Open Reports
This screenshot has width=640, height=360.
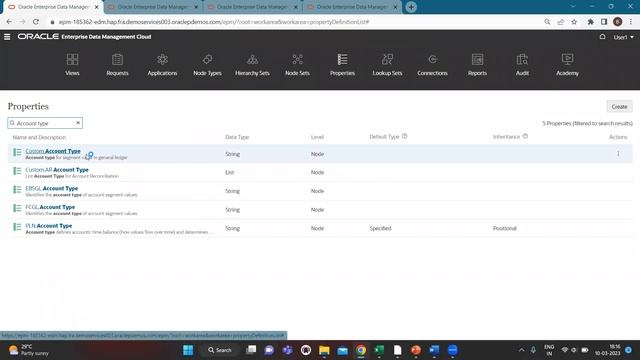477,64
